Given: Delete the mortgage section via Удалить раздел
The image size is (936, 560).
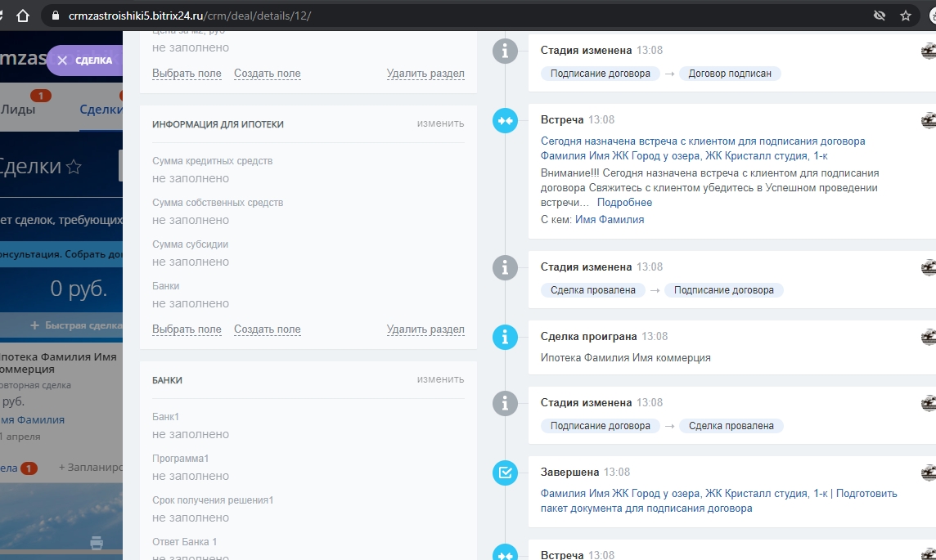Looking at the screenshot, I should (x=425, y=329).
